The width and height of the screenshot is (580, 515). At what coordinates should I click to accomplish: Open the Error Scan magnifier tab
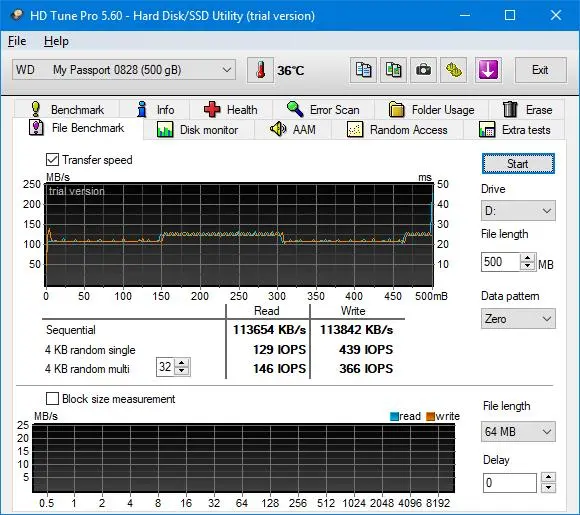click(323, 110)
